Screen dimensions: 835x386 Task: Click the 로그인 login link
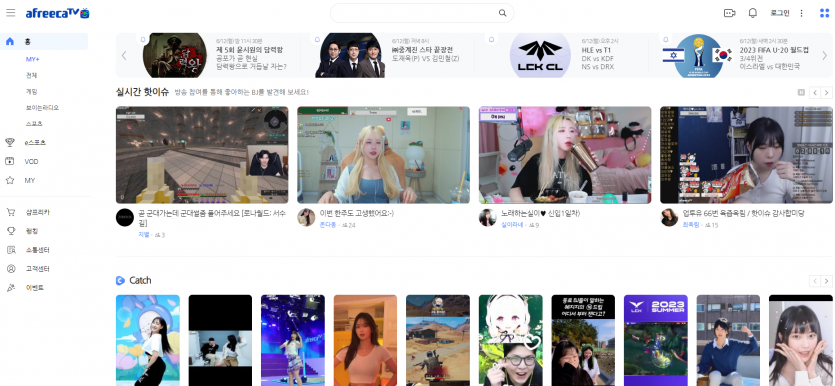coord(780,13)
